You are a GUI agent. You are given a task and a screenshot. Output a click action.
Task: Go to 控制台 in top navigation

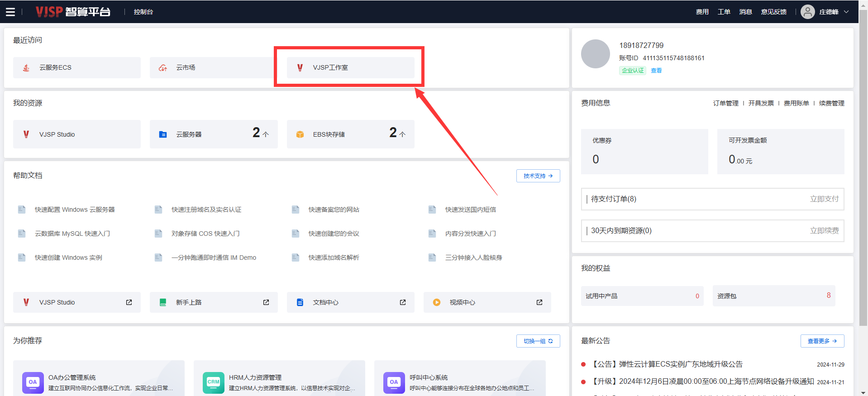pos(143,12)
